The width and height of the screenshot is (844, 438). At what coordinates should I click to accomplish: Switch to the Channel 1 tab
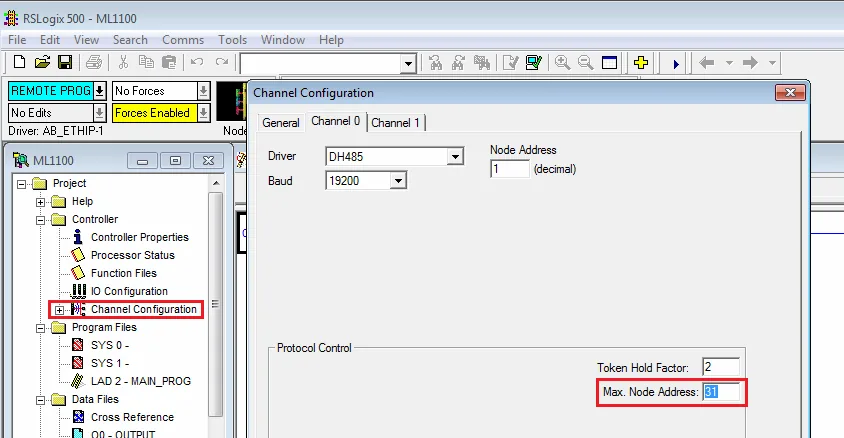395,123
